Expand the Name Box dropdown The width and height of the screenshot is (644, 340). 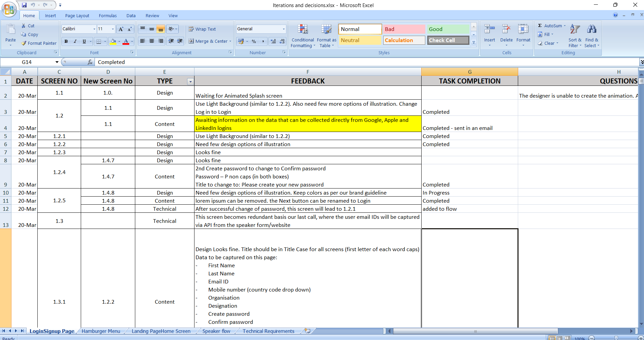(x=57, y=62)
